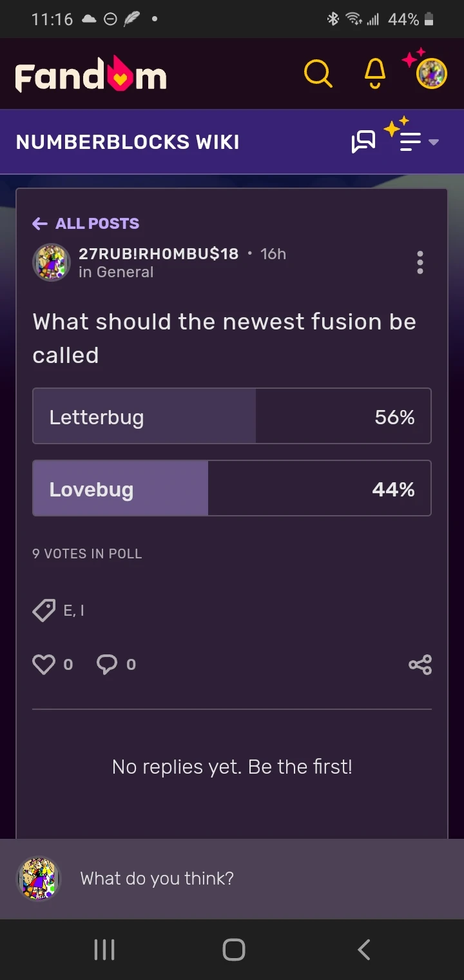Open the NUMBERBLOCKS WIKI title
The image size is (464, 980).
pyautogui.click(x=128, y=142)
